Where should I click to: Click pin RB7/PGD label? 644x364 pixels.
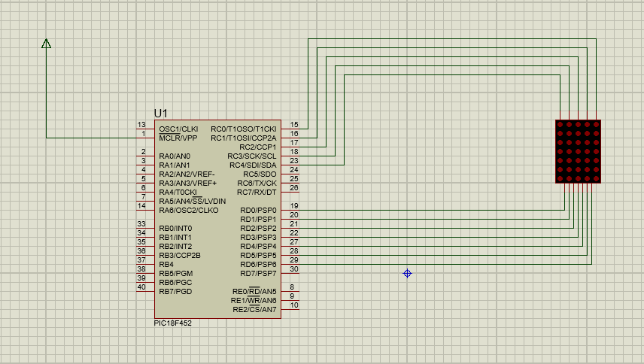[x=175, y=291]
